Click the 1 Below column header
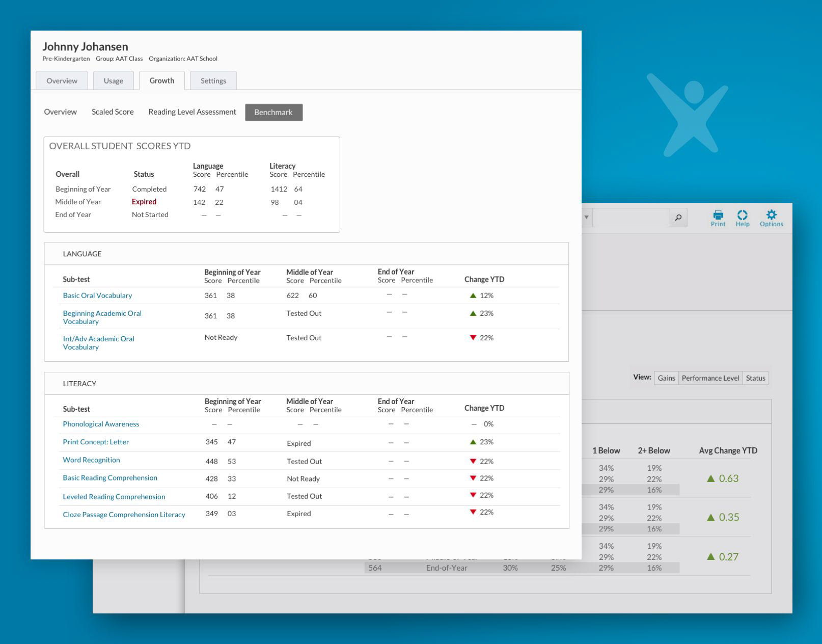 (606, 450)
